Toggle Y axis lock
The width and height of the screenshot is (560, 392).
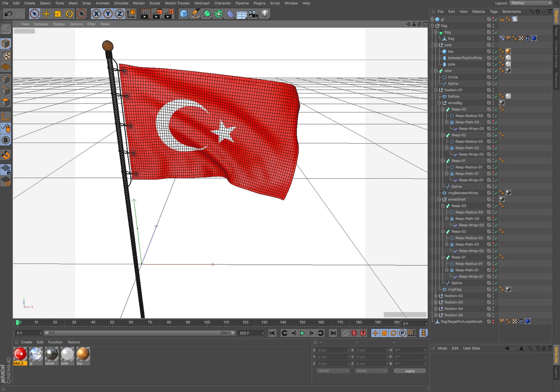108,14
